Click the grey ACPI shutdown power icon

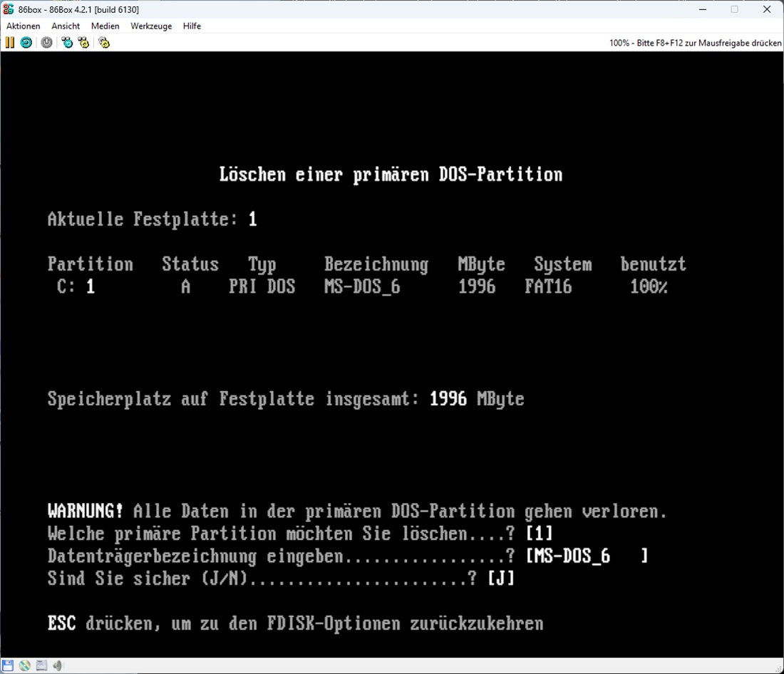pos(46,43)
